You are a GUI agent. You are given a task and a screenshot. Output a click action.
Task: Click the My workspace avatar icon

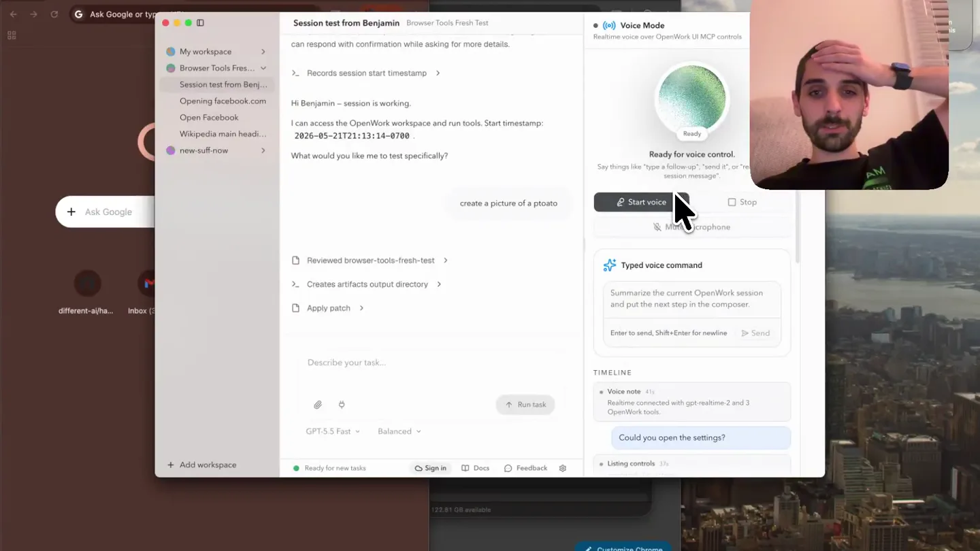(171, 52)
